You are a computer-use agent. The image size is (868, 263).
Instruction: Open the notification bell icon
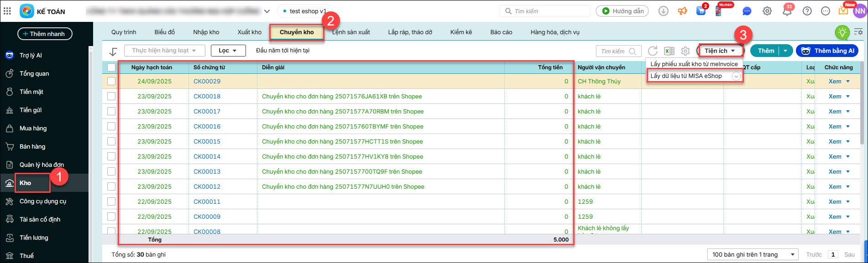[787, 11]
